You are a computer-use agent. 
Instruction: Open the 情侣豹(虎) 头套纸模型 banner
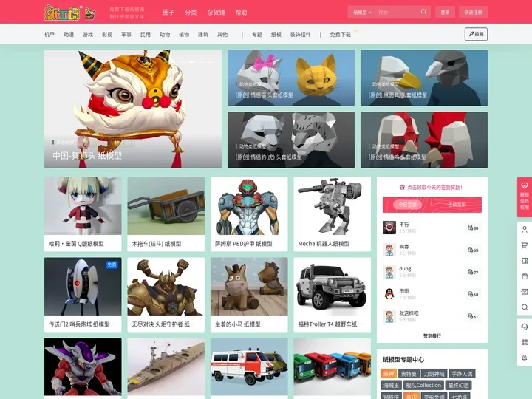[291, 140]
